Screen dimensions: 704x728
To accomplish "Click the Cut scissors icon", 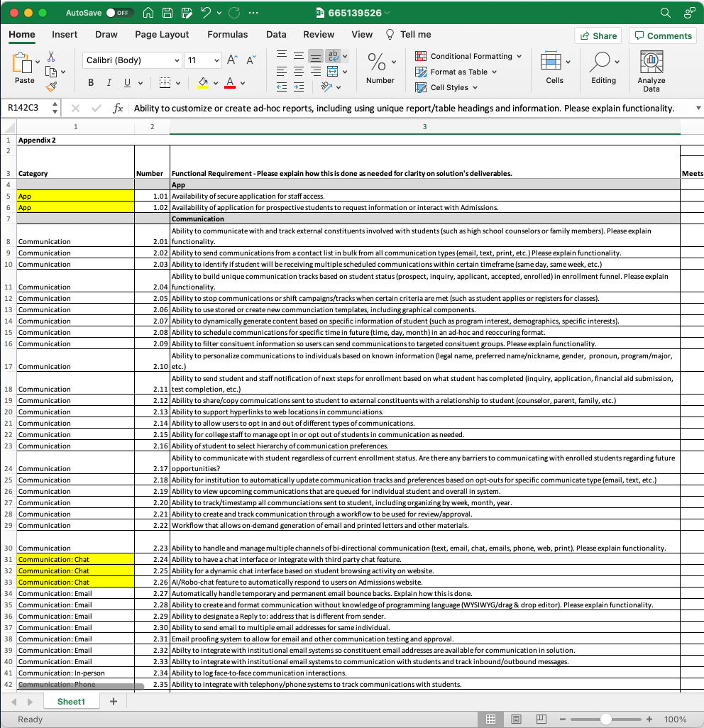I will tap(51, 56).
